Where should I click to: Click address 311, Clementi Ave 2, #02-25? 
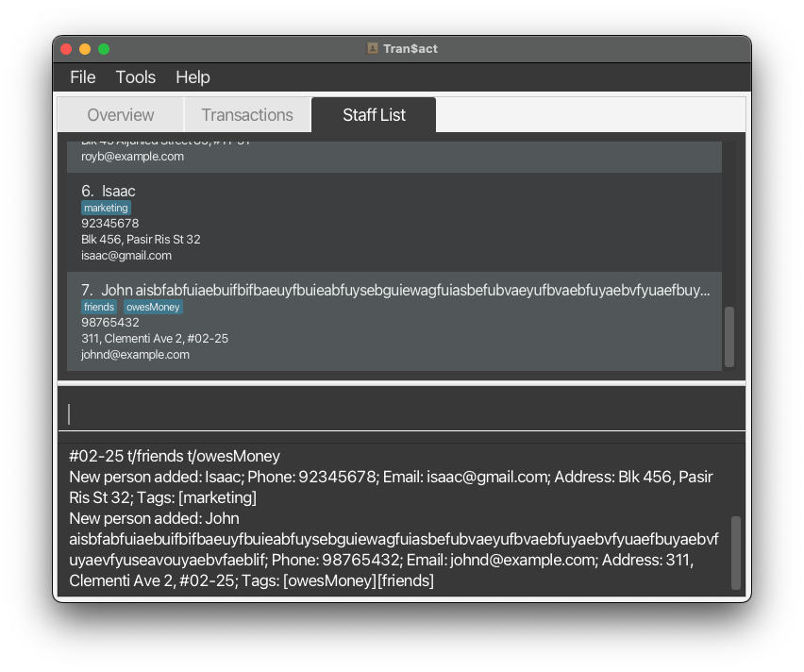[x=155, y=339]
